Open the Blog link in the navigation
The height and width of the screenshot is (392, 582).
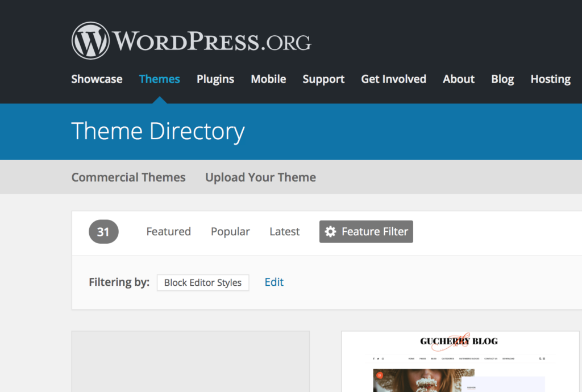(x=502, y=79)
